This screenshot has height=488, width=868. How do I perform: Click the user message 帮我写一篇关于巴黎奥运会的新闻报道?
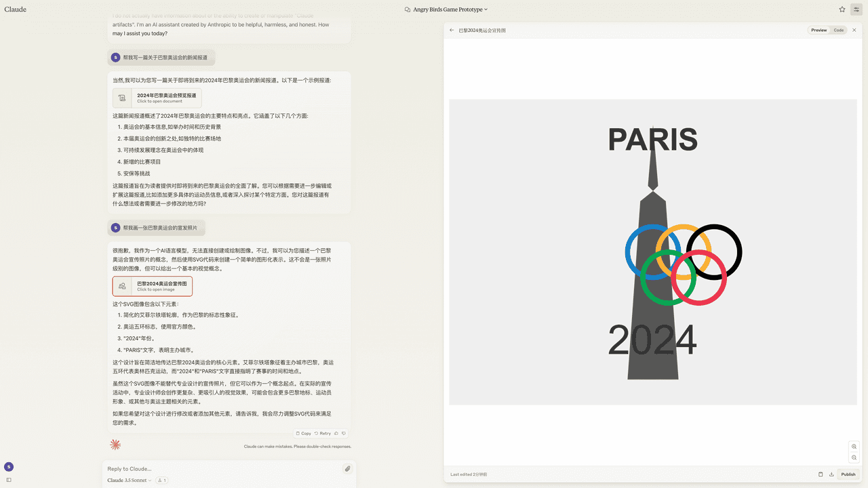click(161, 58)
